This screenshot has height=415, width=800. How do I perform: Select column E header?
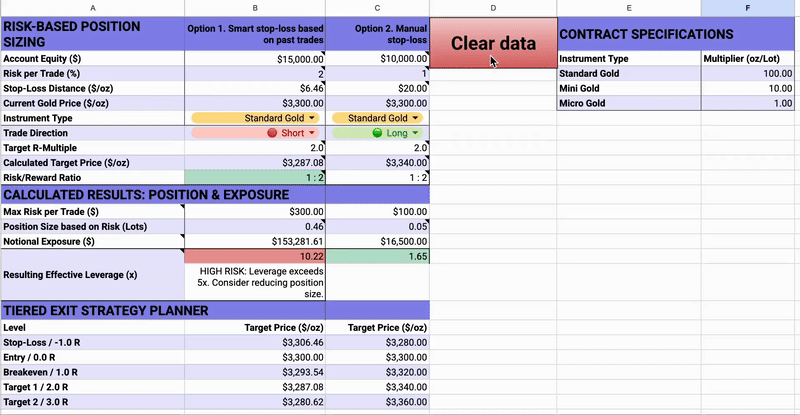[629, 8]
